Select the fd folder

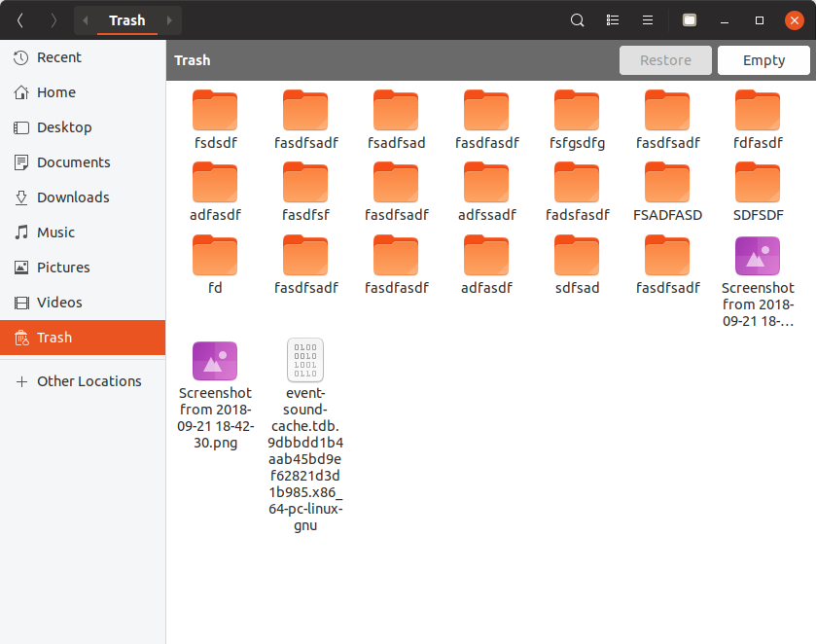pos(215,265)
